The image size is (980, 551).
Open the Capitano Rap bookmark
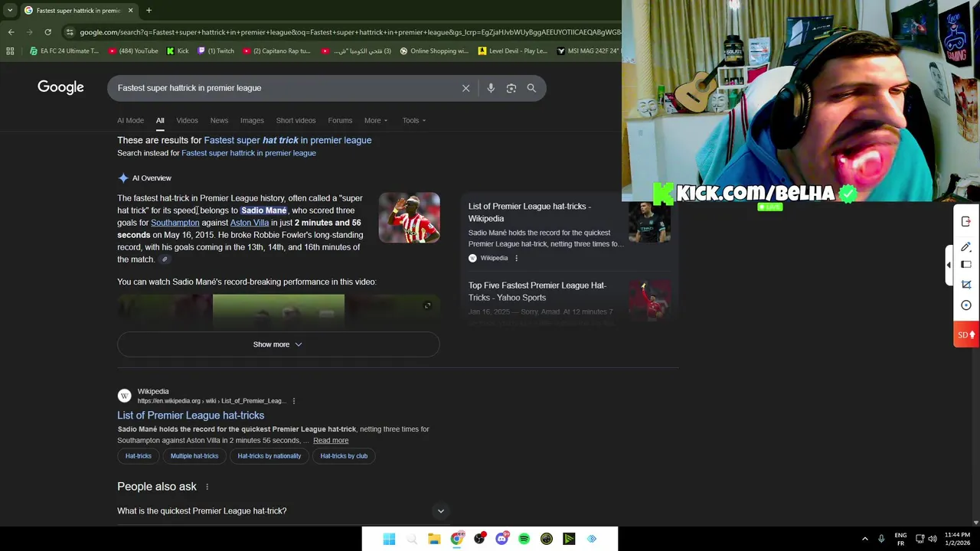276,51
